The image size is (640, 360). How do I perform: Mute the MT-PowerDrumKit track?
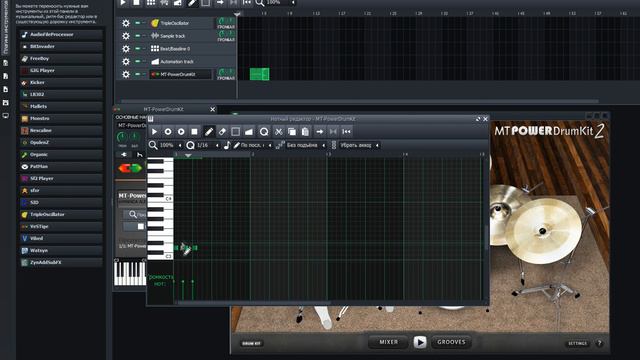[138, 74]
